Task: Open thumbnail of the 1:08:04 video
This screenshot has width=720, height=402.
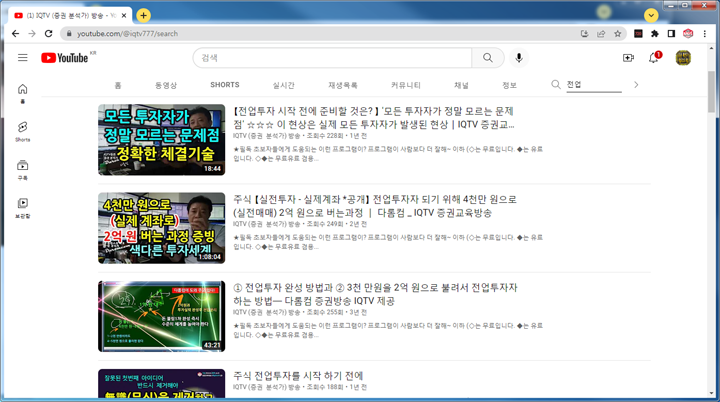Action: click(x=162, y=228)
